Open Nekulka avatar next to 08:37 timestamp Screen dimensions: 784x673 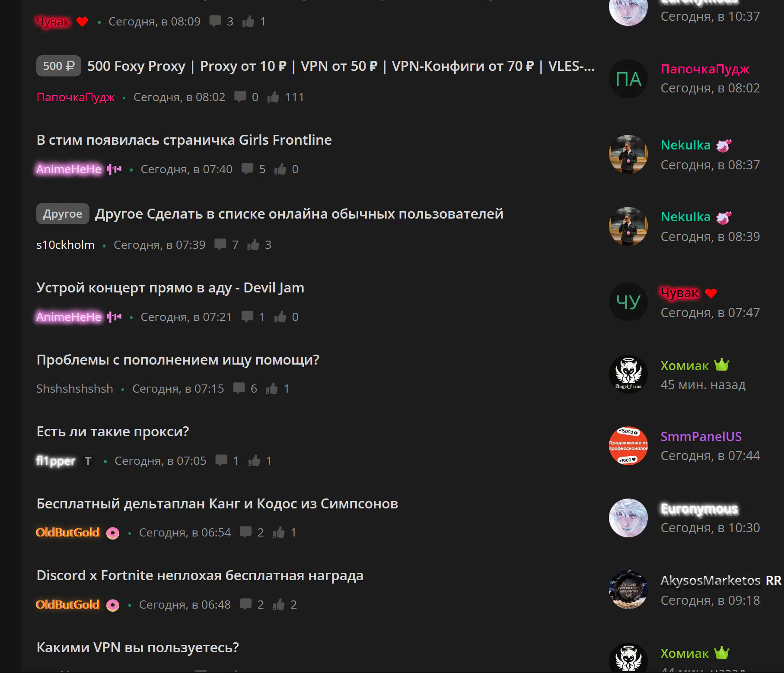pyautogui.click(x=628, y=154)
